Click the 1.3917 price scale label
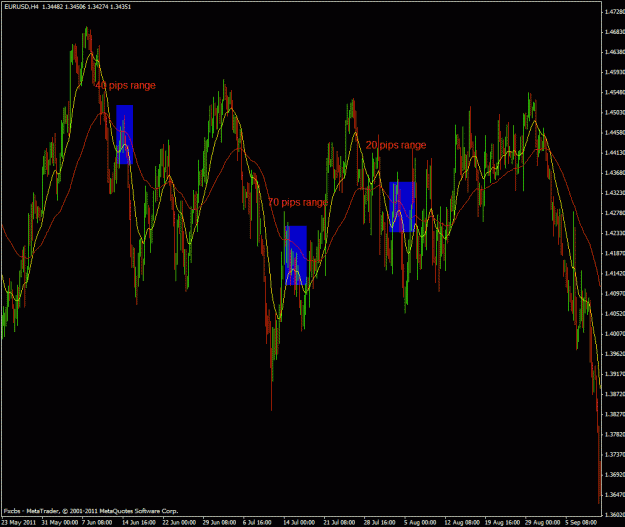Viewport: 625px width, 527px height. [615, 374]
